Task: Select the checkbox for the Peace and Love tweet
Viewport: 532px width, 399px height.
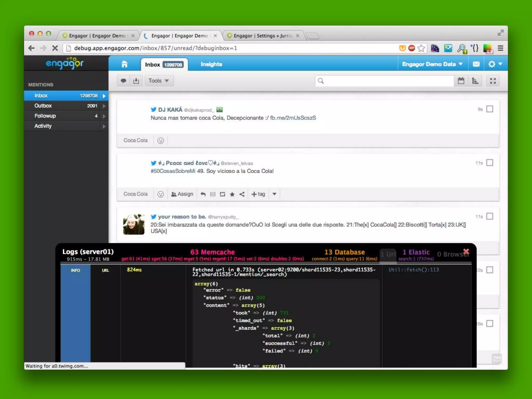Action: point(490,163)
